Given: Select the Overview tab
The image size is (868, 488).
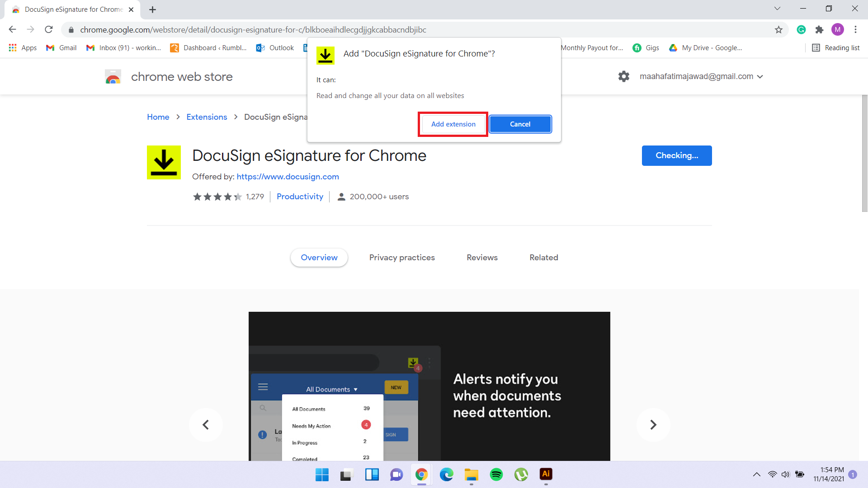Looking at the screenshot, I should click(319, 258).
